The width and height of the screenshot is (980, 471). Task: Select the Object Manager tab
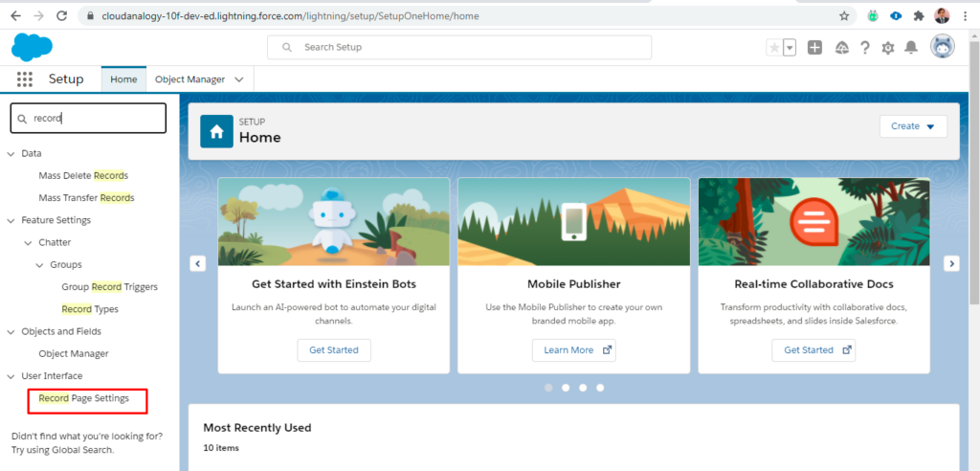pyautogui.click(x=190, y=79)
